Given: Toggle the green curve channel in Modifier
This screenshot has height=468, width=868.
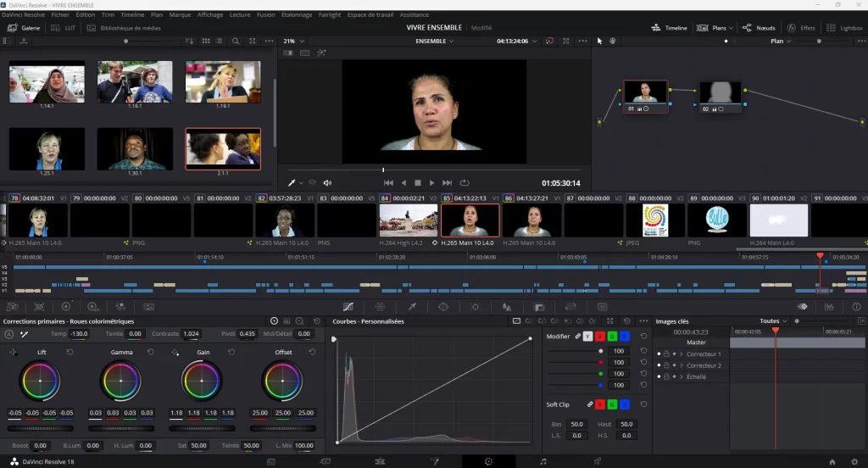Looking at the screenshot, I should tap(612, 337).
